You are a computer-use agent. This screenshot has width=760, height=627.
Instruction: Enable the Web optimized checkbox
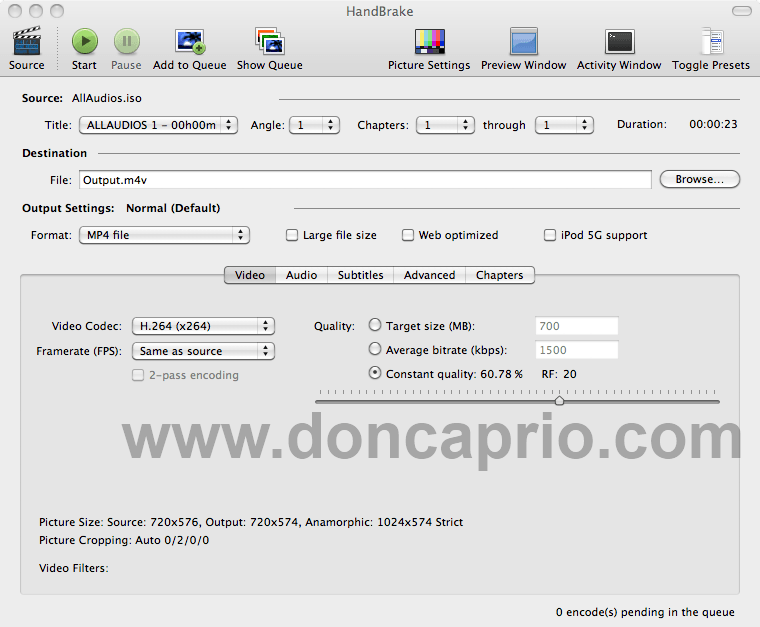[408, 235]
